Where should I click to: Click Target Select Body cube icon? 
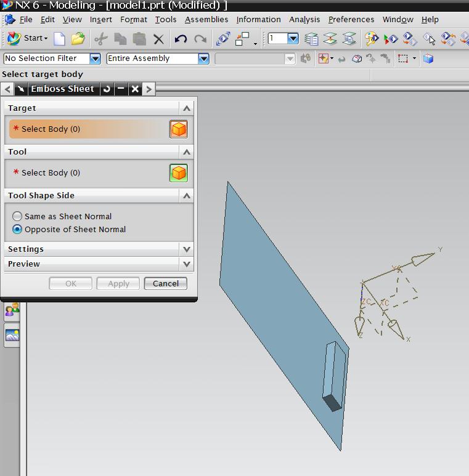coord(179,129)
